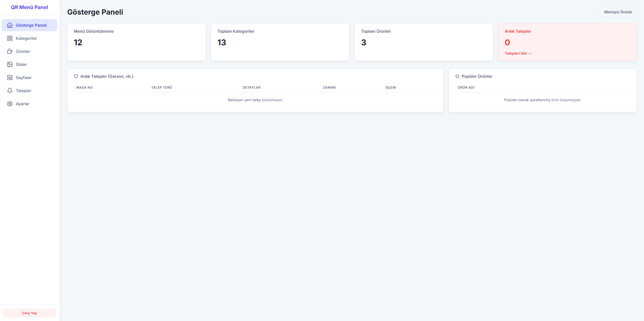Open the Kategoriler menu item

26,38
